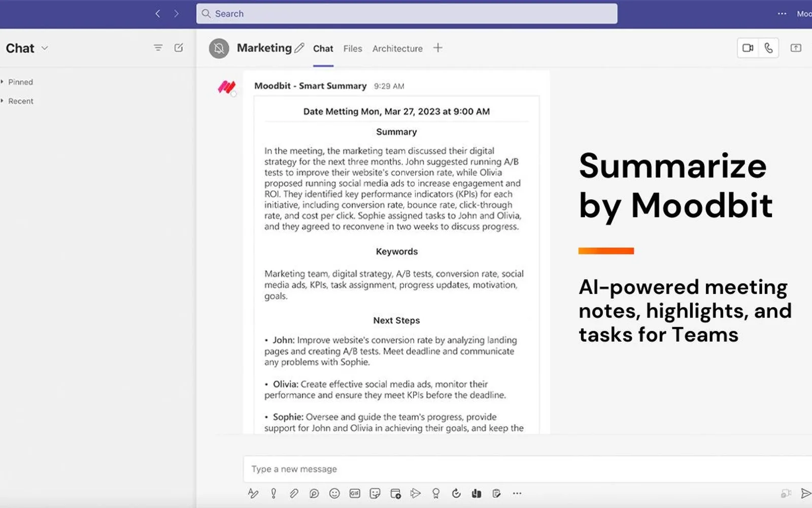Start an audio call
812x508 pixels.
pyautogui.click(x=769, y=48)
